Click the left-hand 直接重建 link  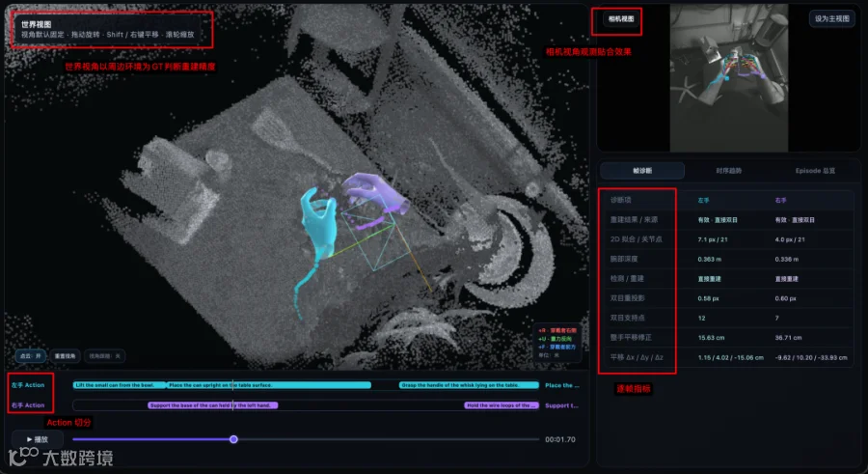tap(709, 279)
